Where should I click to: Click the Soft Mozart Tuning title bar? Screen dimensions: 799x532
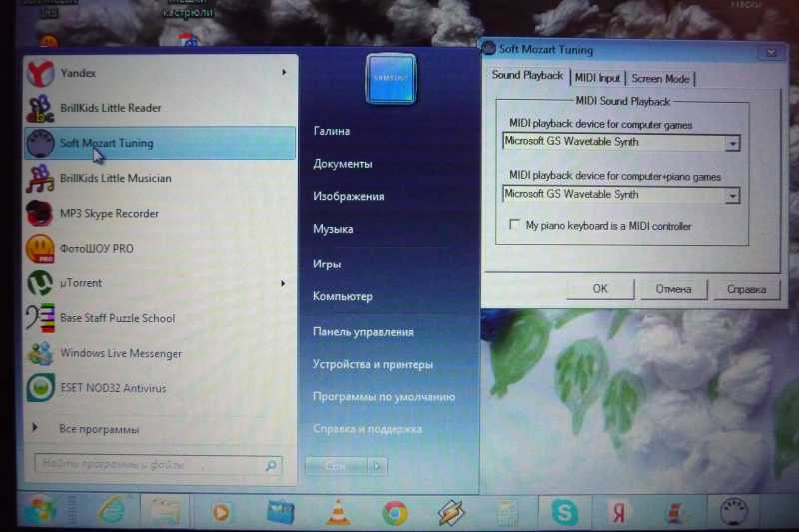[x=621, y=50]
